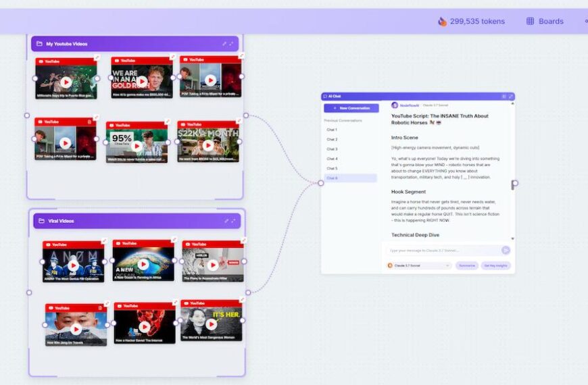Open the Boards page from top bar
Viewport: 588px width, 385px height.
click(544, 21)
